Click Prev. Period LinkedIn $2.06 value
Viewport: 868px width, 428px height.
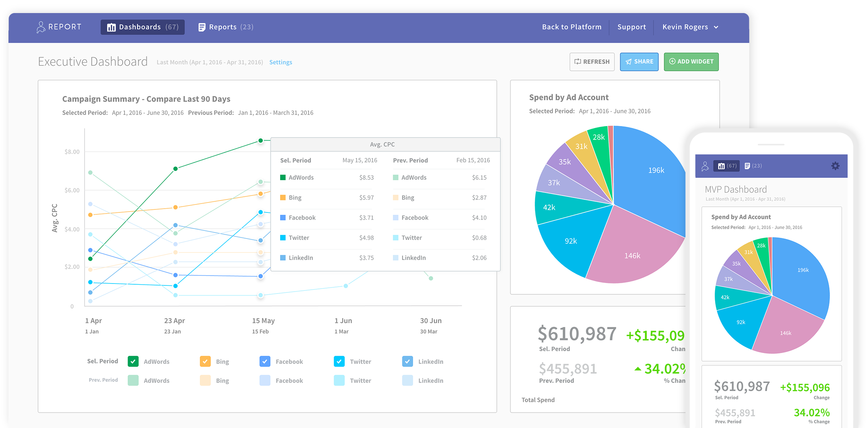tap(479, 258)
